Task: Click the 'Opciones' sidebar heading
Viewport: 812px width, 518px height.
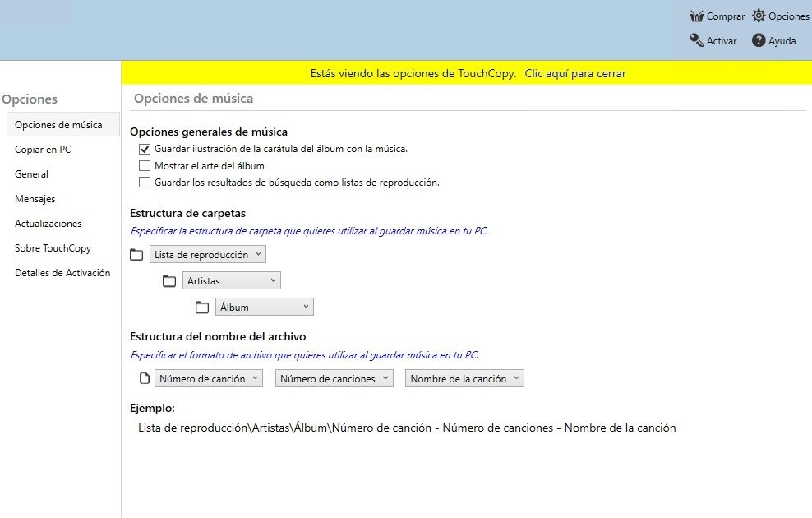Action: click(30, 99)
